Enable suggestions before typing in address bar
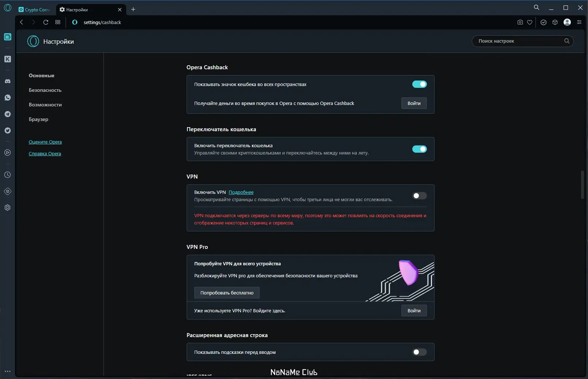Image resolution: width=588 pixels, height=379 pixels. point(420,352)
